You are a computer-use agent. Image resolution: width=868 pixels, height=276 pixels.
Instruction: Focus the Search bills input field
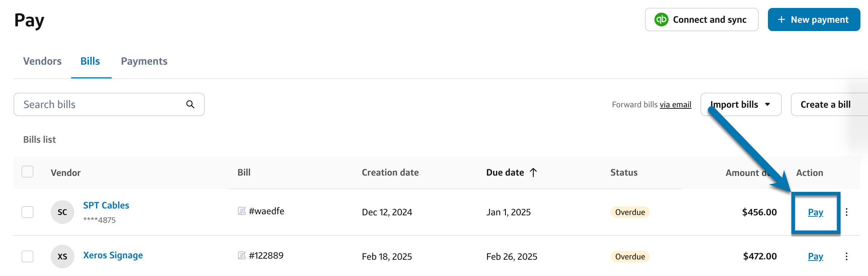click(101, 104)
